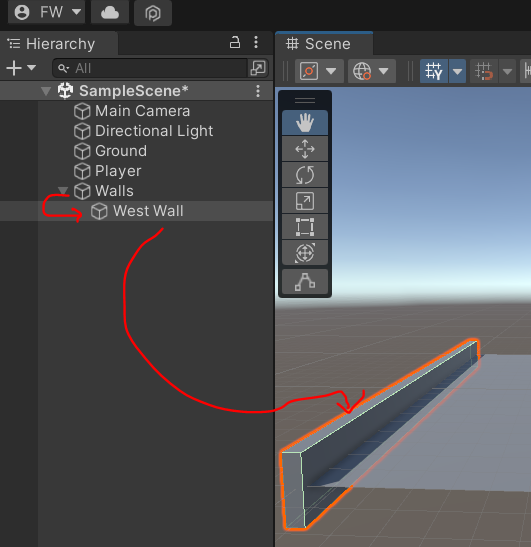Select the Rotate tool
Viewport: 531px width, 547px height.
click(x=305, y=175)
